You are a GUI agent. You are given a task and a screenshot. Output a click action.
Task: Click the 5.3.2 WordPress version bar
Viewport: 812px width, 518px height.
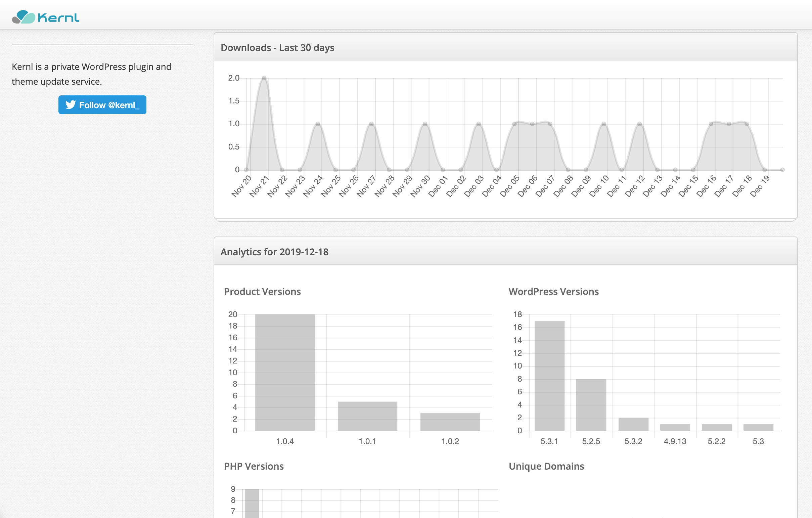[633, 424]
